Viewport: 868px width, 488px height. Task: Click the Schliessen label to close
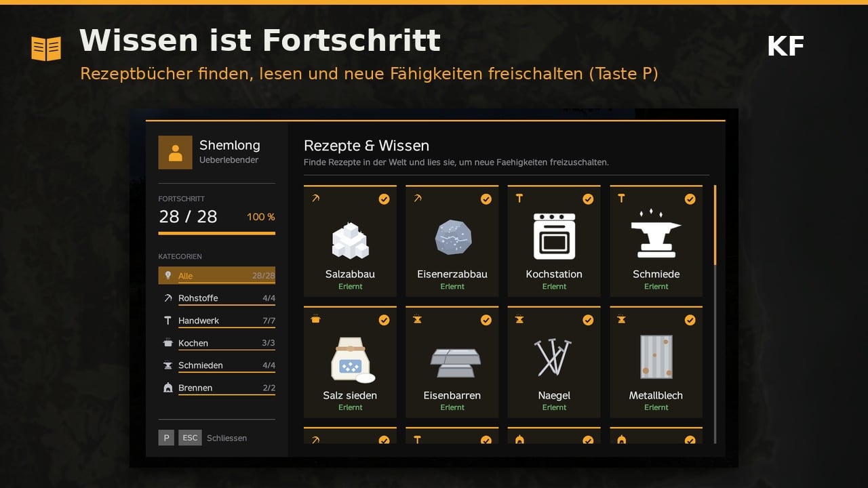226,438
